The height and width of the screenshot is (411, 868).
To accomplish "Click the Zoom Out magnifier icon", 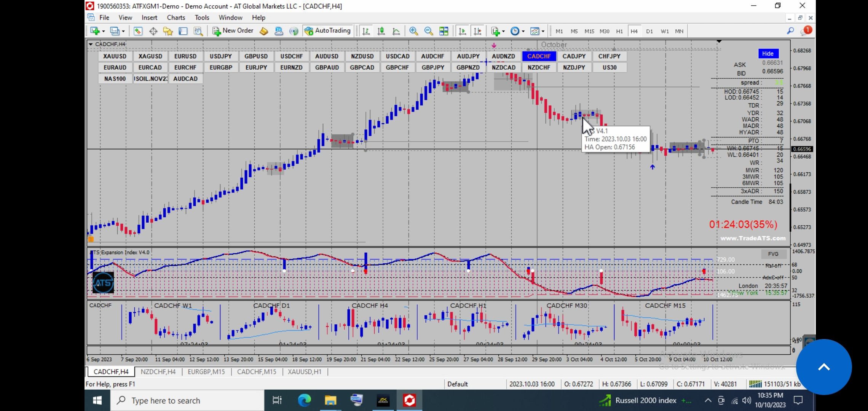I will point(428,31).
